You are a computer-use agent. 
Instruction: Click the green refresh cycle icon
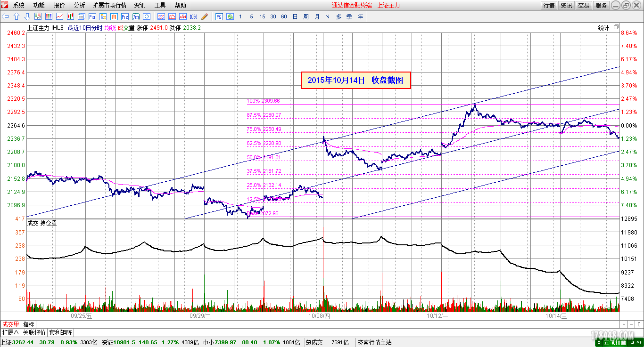click(230, 16)
